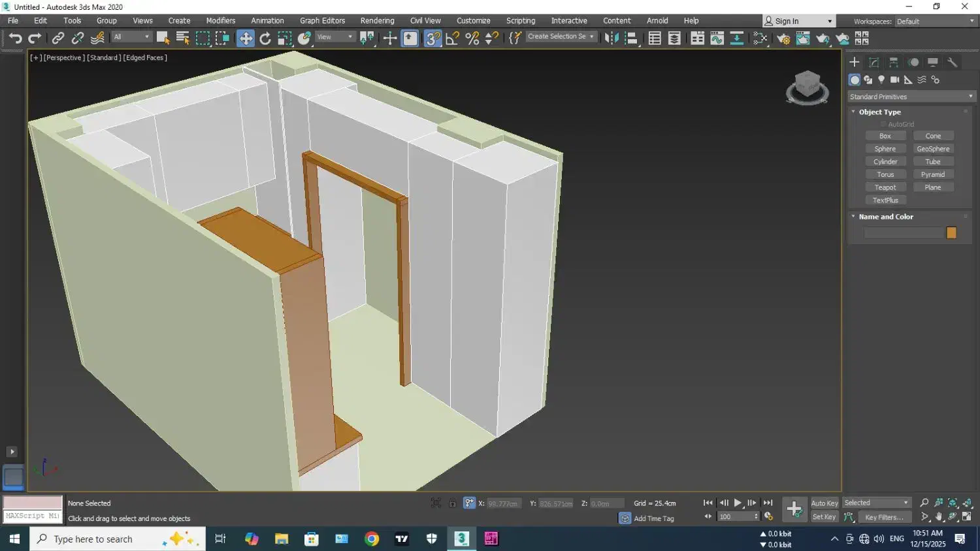The width and height of the screenshot is (980, 551).
Task: Switch to the Modify panel tab
Action: pyautogui.click(x=874, y=63)
